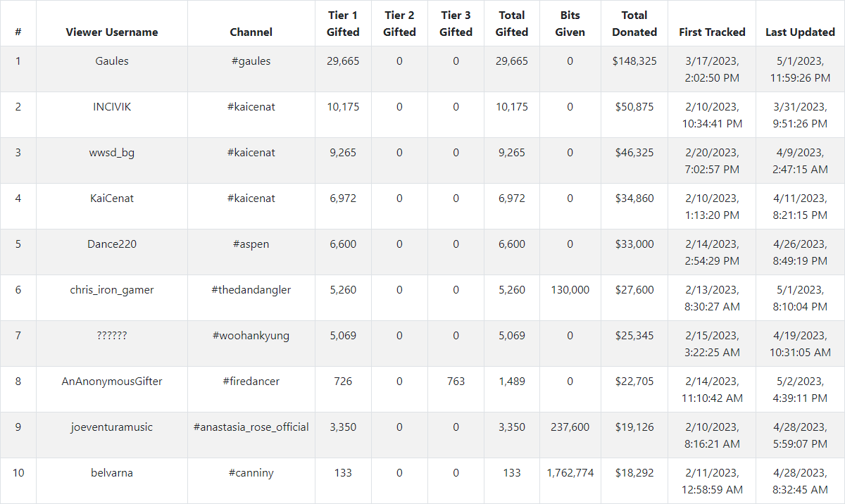Image resolution: width=845 pixels, height=504 pixels.
Task: Sort by Viewer Username column header
Action: pos(112,32)
